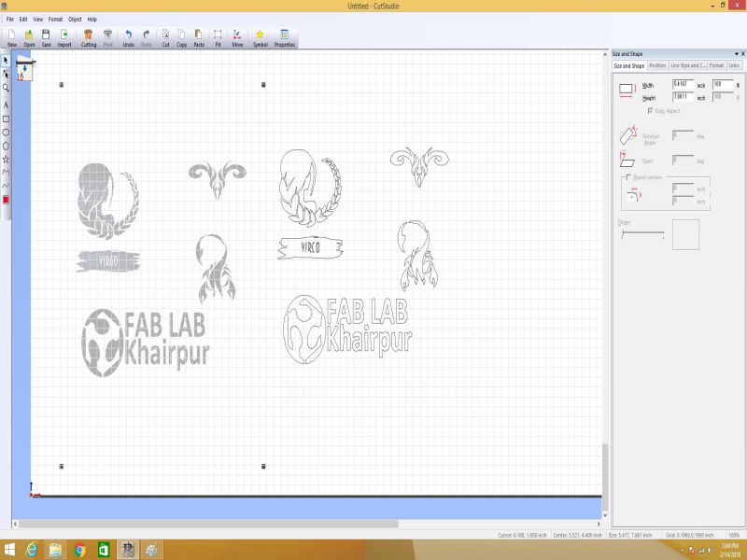
Task: Click the Fit view toolbar icon
Action: (218, 37)
